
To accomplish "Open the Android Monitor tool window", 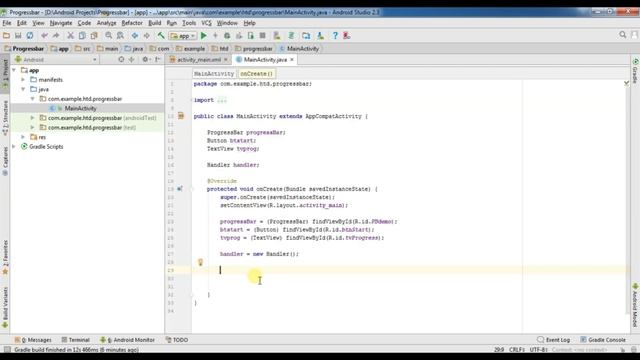I will pos(128,340).
